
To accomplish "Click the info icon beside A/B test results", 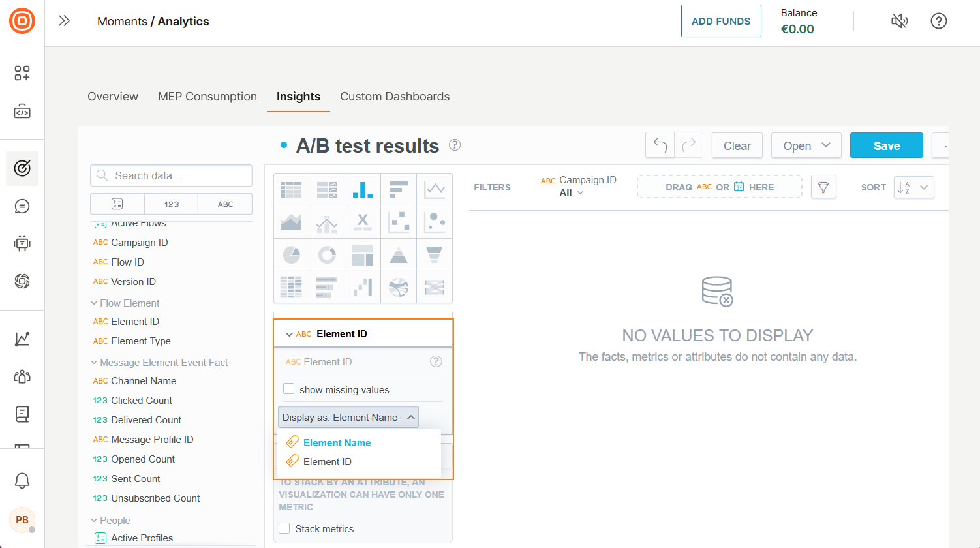I will 455,145.
